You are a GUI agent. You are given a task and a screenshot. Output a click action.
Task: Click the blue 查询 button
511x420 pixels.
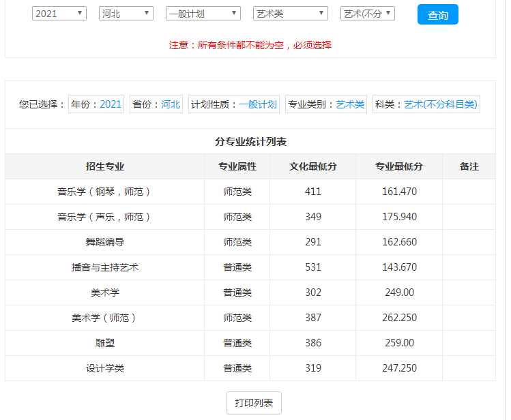pos(437,15)
